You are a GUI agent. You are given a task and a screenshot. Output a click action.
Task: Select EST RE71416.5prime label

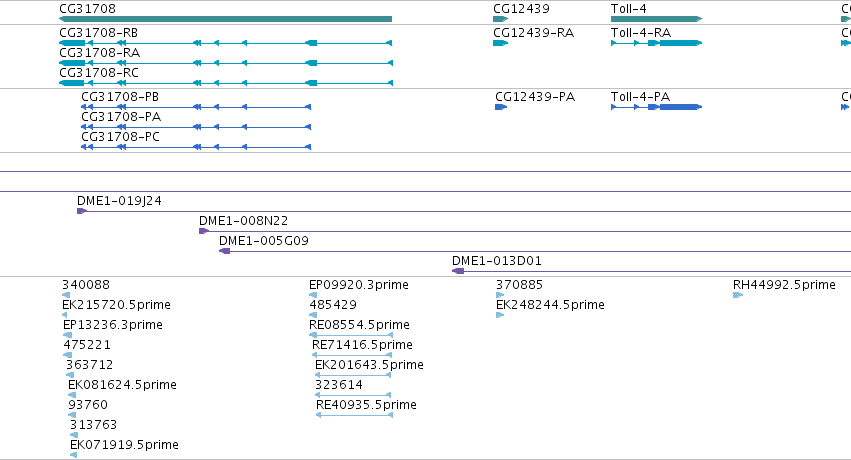pyautogui.click(x=362, y=345)
